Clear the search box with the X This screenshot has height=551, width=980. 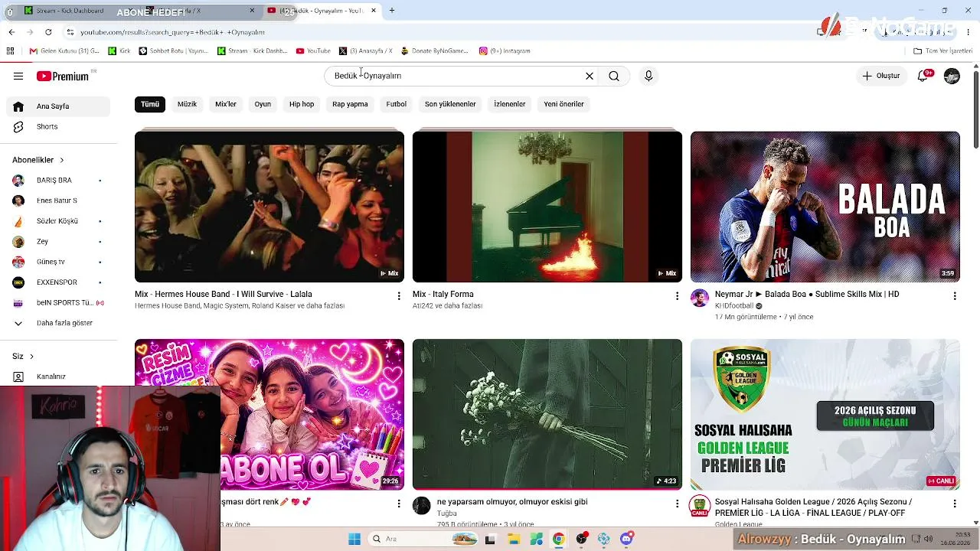[590, 76]
